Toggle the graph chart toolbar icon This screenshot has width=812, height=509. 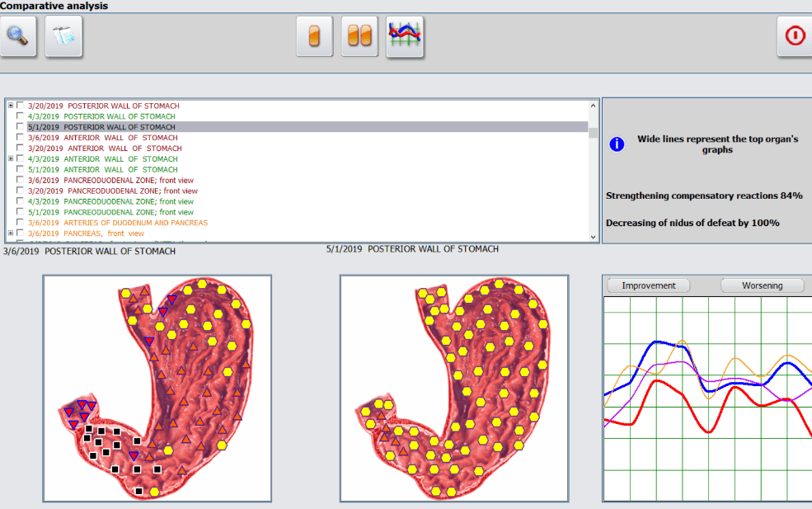pyautogui.click(x=405, y=36)
